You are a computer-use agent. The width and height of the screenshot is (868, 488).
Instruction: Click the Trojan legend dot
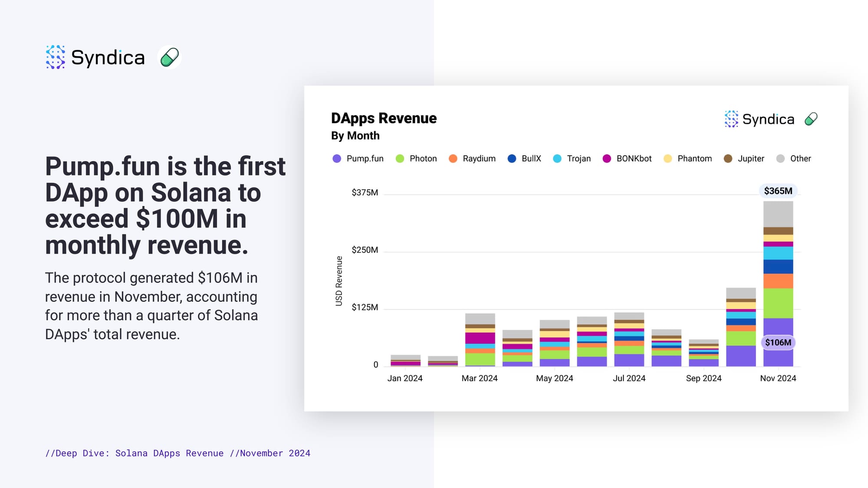click(557, 159)
